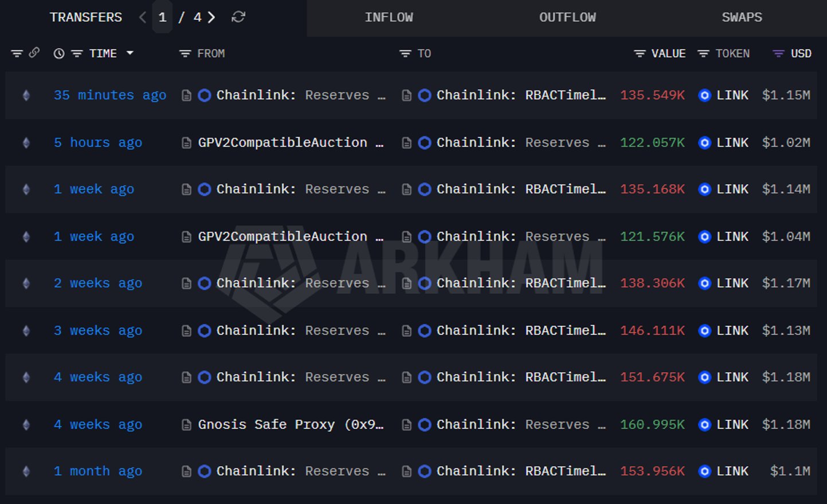Open the TO column filter

(x=405, y=53)
